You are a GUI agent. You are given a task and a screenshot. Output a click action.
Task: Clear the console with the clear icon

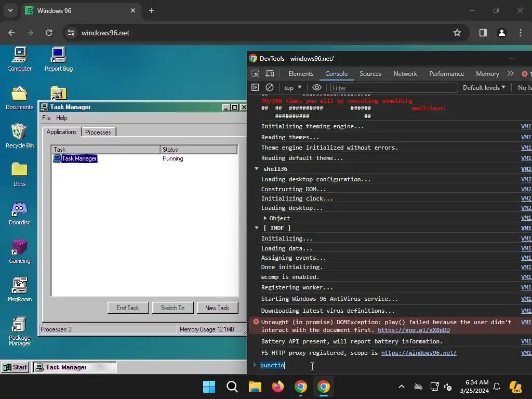(270, 87)
